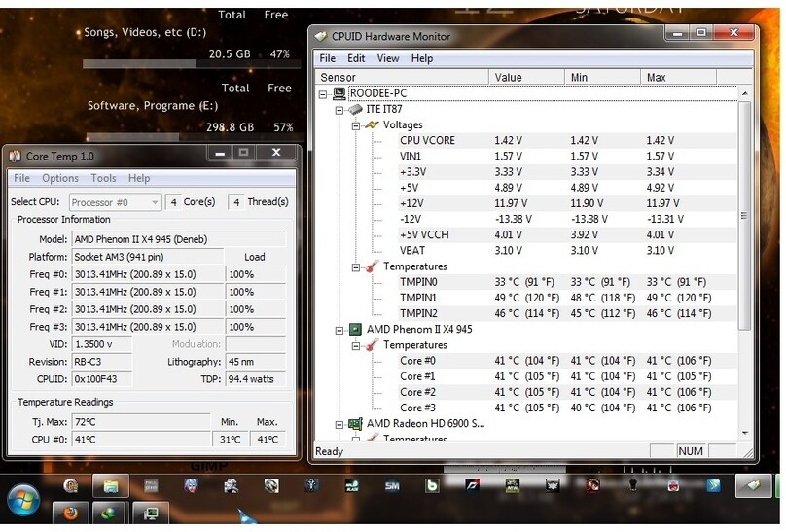Screen dimensions: 786x532
Task: Collapse ITE IT87 Temperatures section
Action: (355, 267)
